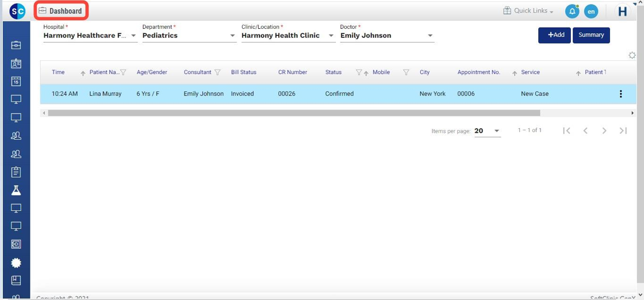Open the calendar sidebar icon
The image size is (644, 300).
click(x=16, y=81)
